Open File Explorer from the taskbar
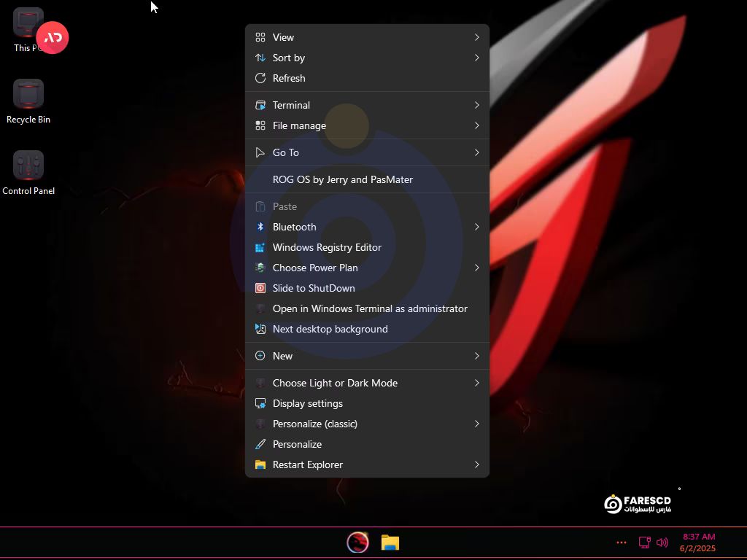Image resolution: width=747 pixels, height=560 pixels. click(x=390, y=542)
